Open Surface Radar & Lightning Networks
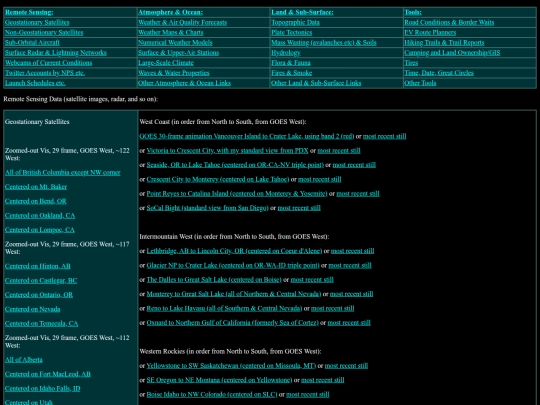Viewport: 540px width, 405px height. coord(55,53)
